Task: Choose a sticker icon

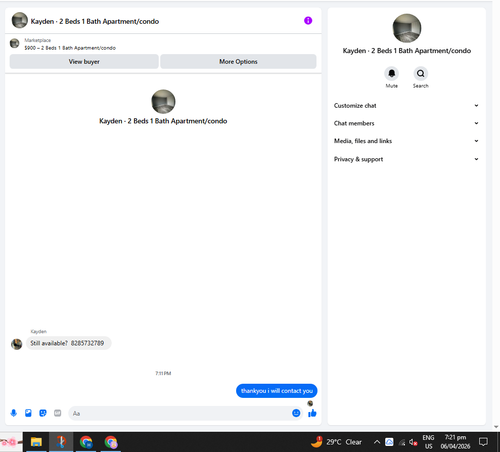Action: point(43,413)
